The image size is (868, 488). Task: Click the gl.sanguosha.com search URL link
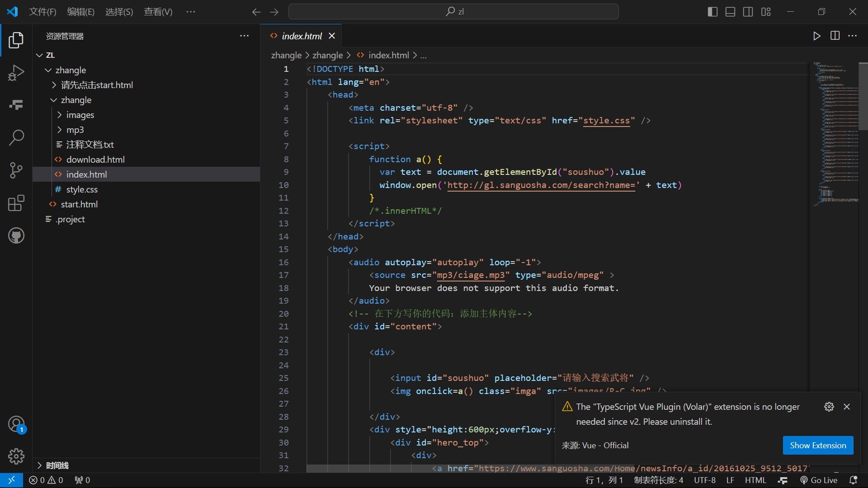(541, 185)
